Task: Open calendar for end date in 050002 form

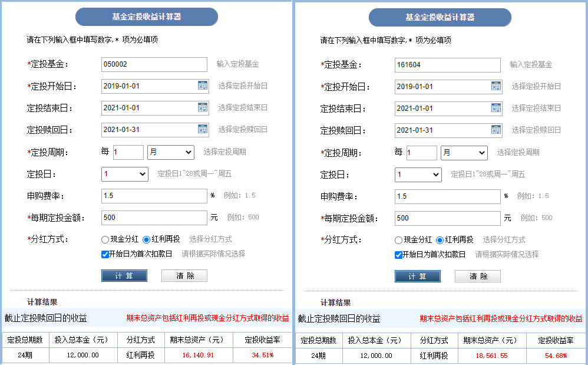Action: click(203, 107)
